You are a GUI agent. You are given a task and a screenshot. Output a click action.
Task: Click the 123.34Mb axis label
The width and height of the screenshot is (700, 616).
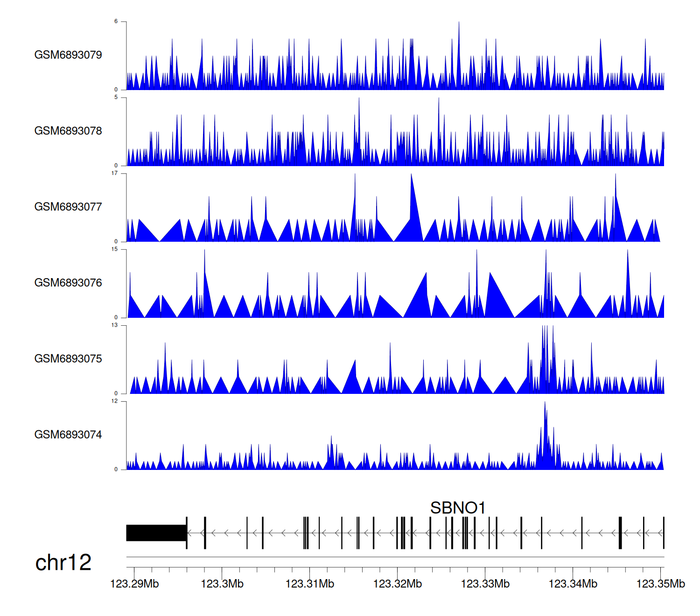tap(573, 584)
